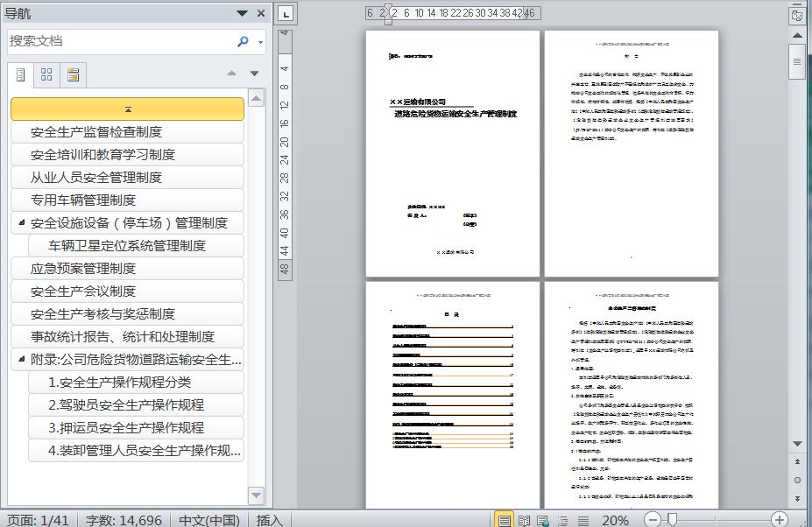Screen dimensions: 812x527
Task: Collapse the 安全设施设备（停车场）管理制度 heading
Action: tap(21, 222)
